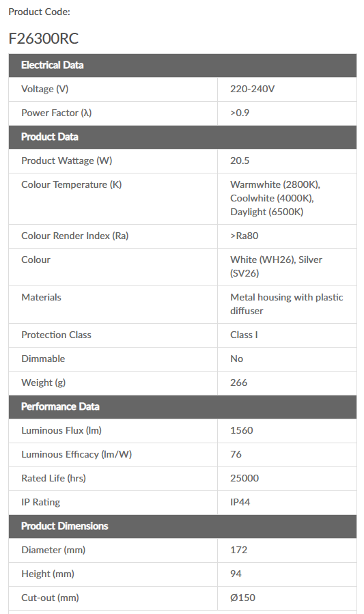The height and width of the screenshot is (614, 364).
Task: Select the Rated Life value 25000
Action: point(244,479)
